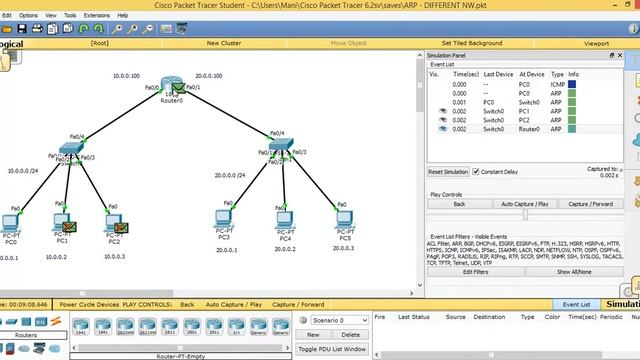Open the Scenario 0 dropdown
The height and width of the screenshot is (360, 640).
[x=340, y=320]
